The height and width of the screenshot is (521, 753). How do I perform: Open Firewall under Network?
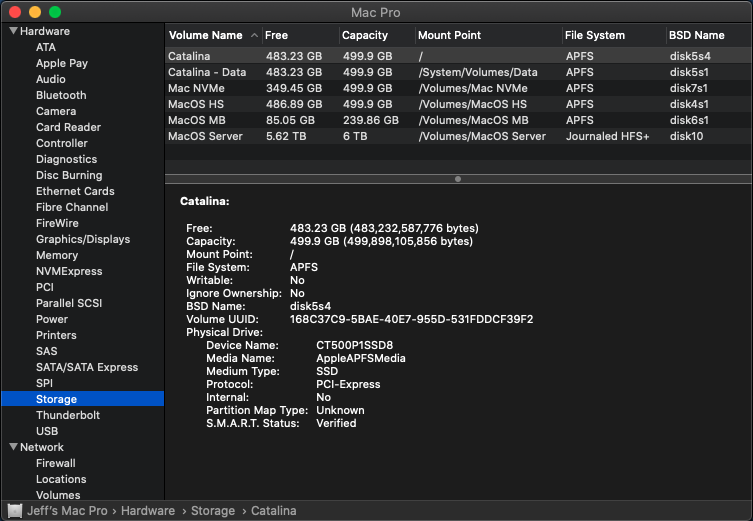(56, 463)
